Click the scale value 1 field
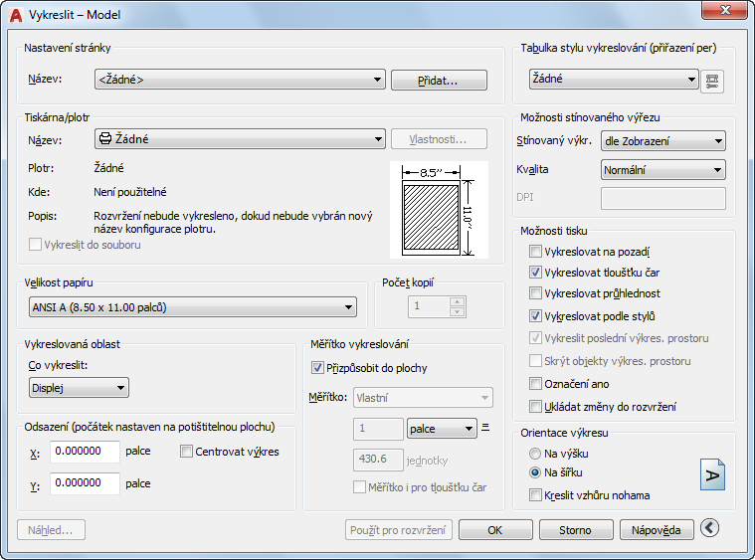 click(378, 429)
